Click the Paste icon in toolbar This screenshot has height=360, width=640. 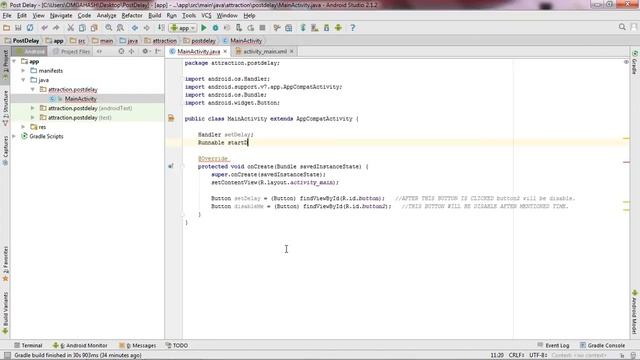tap(94, 28)
